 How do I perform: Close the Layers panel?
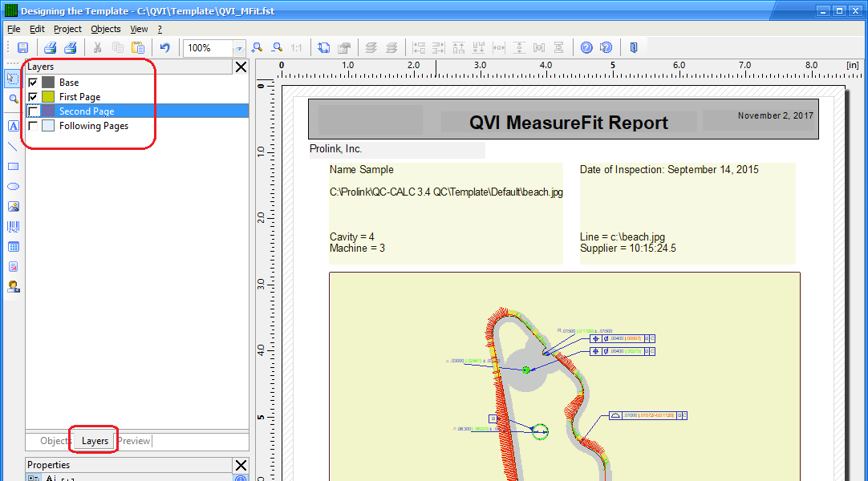241,67
